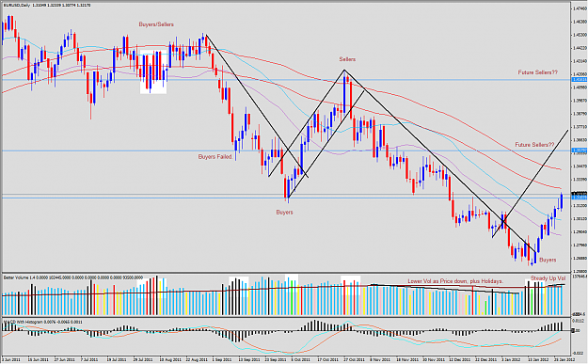
Task: Click the '19 Jul 2011' date label
Action: pos(117,360)
